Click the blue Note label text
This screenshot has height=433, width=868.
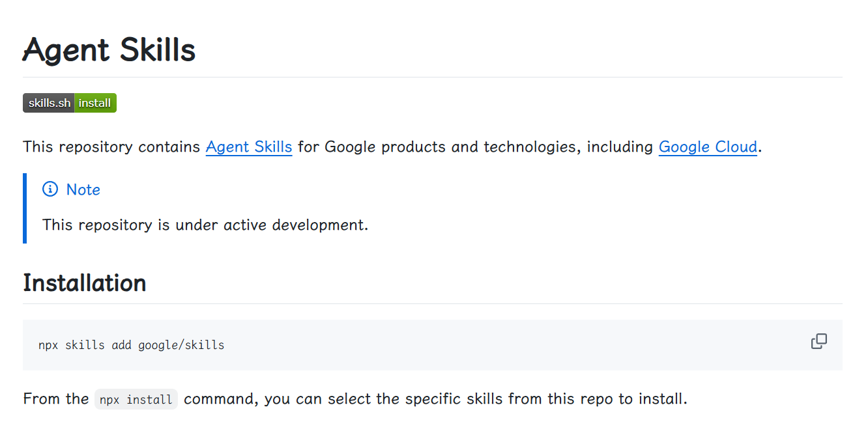point(83,189)
